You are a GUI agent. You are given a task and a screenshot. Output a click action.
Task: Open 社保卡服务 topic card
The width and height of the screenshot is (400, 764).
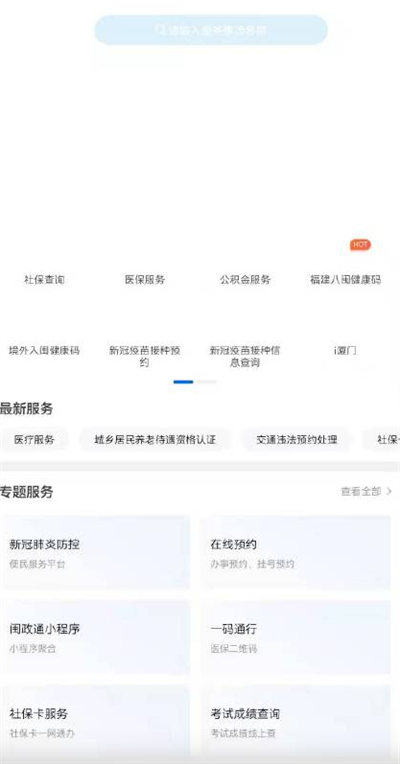(95, 722)
